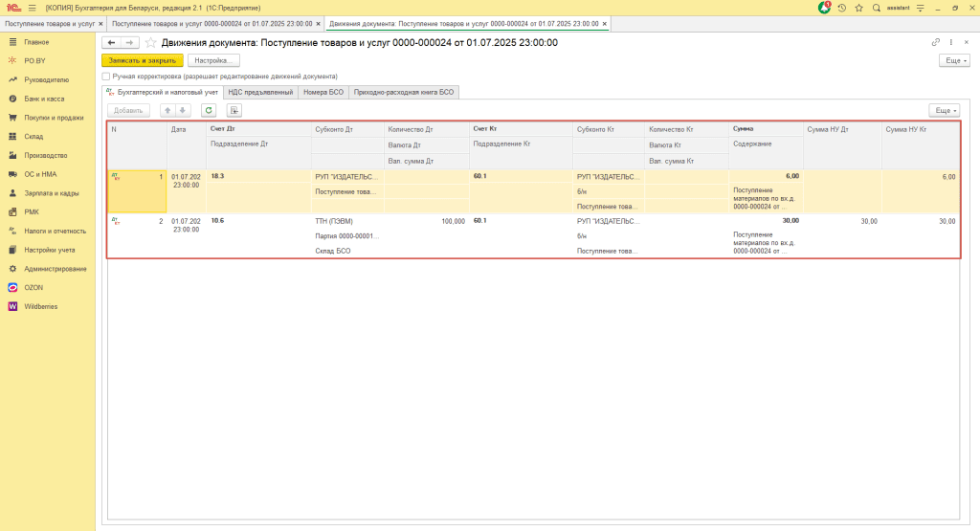Open РМК section in sidebar
The width and height of the screenshot is (980, 531).
[32, 211]
